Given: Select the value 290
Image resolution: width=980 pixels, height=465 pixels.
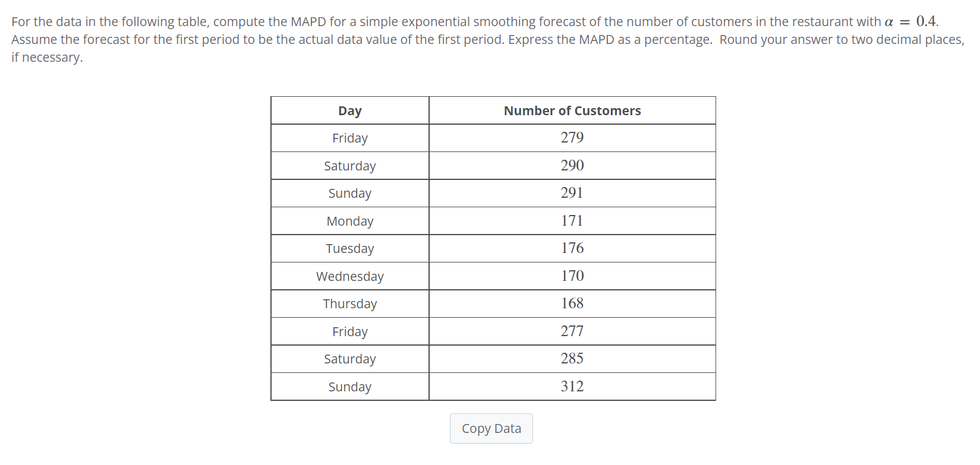Looking at the screenshot, I should click(572, 165).
